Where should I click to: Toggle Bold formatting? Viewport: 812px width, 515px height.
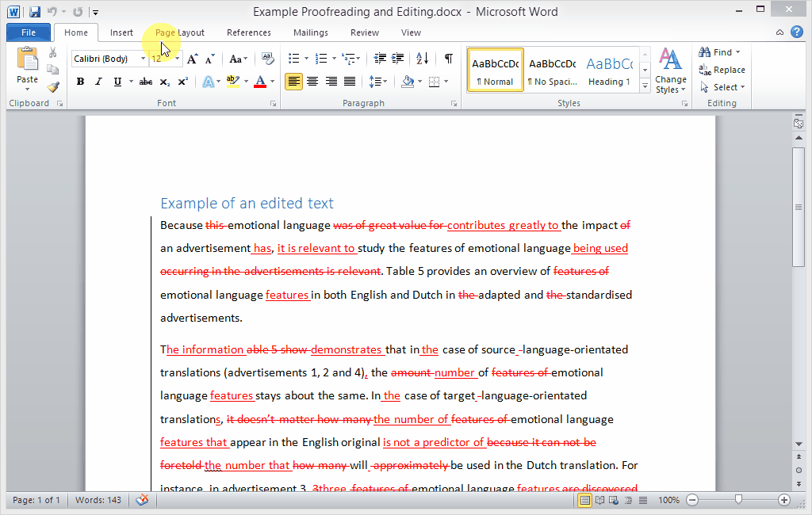tap(79, 81)
